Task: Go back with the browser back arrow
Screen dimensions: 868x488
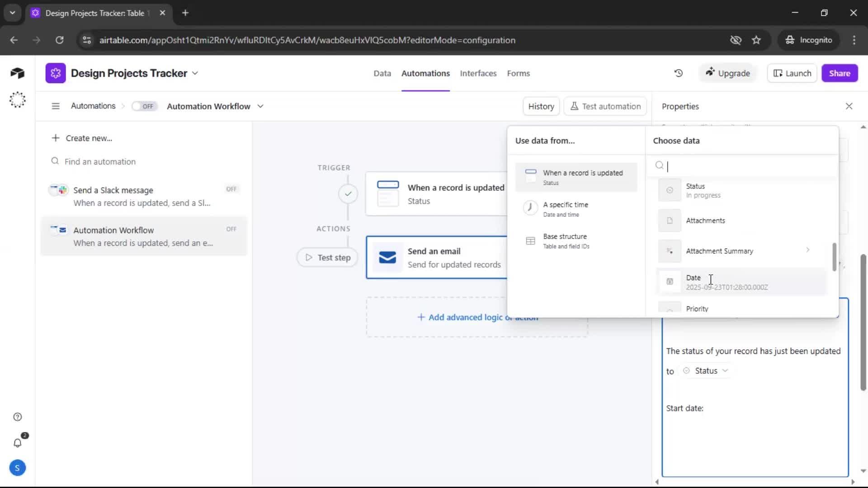Action: pos(14,40)
